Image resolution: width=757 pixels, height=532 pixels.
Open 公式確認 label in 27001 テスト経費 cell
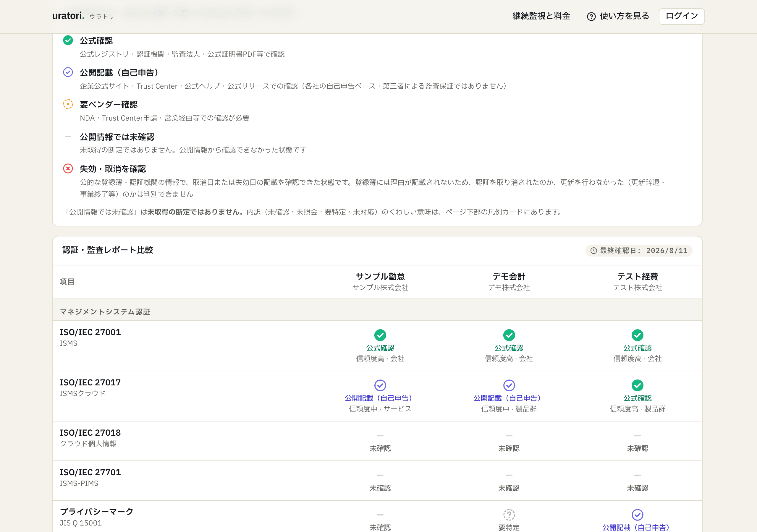637,348
